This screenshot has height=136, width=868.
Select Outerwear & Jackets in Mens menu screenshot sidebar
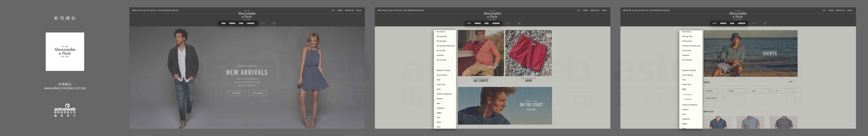click(443, 70)
